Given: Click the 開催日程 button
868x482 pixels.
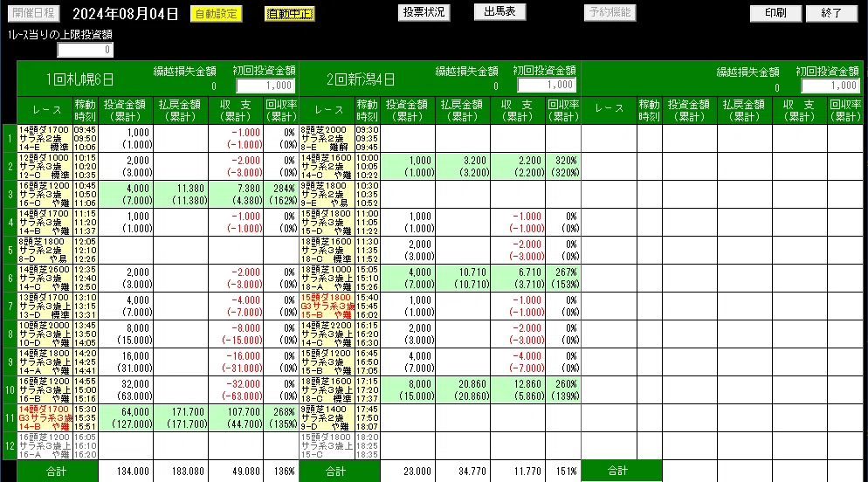Looking at the screenshot, I should 34,13.
